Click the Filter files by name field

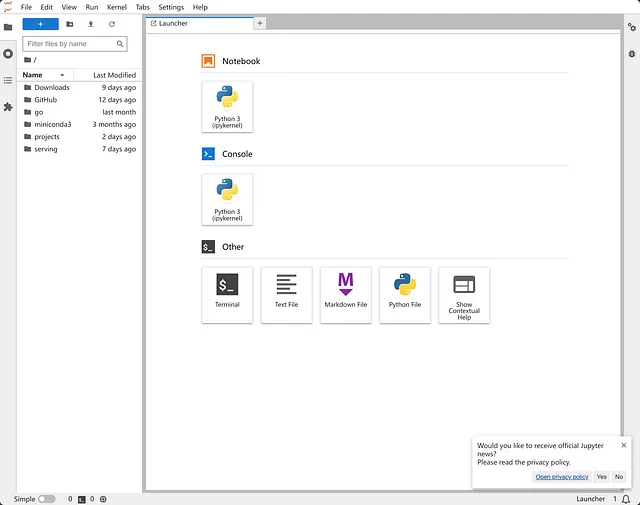(75, 44)
